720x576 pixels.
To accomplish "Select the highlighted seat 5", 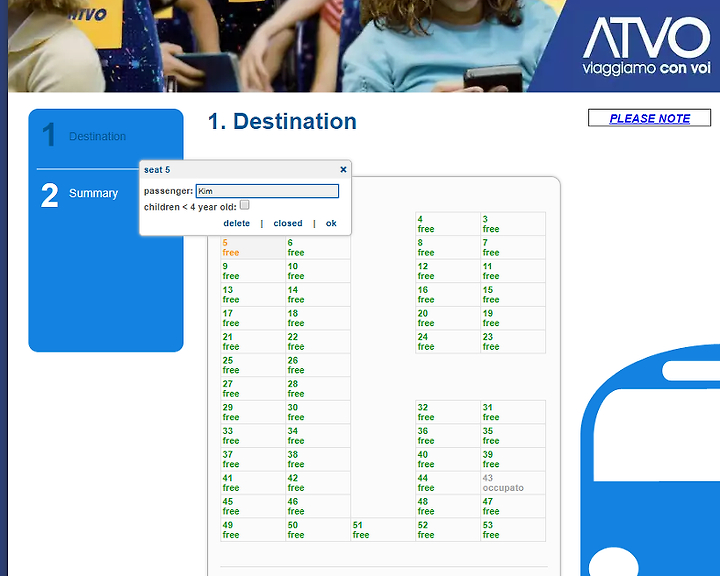I will [x=253, y=248].
